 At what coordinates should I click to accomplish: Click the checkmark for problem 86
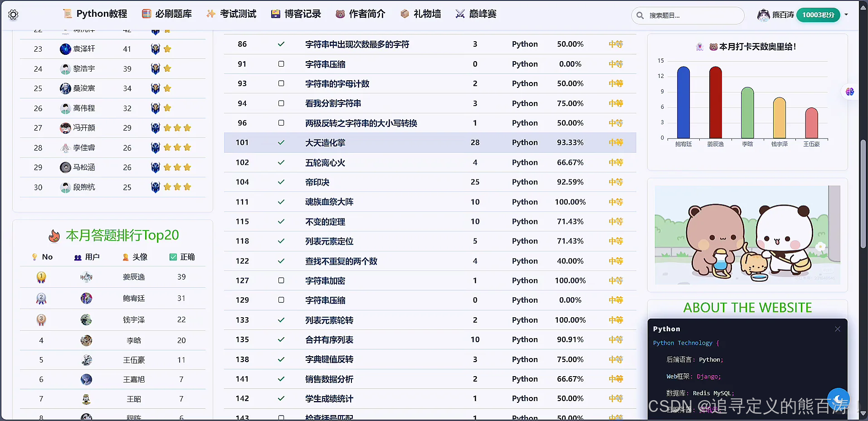pos(281,44)
